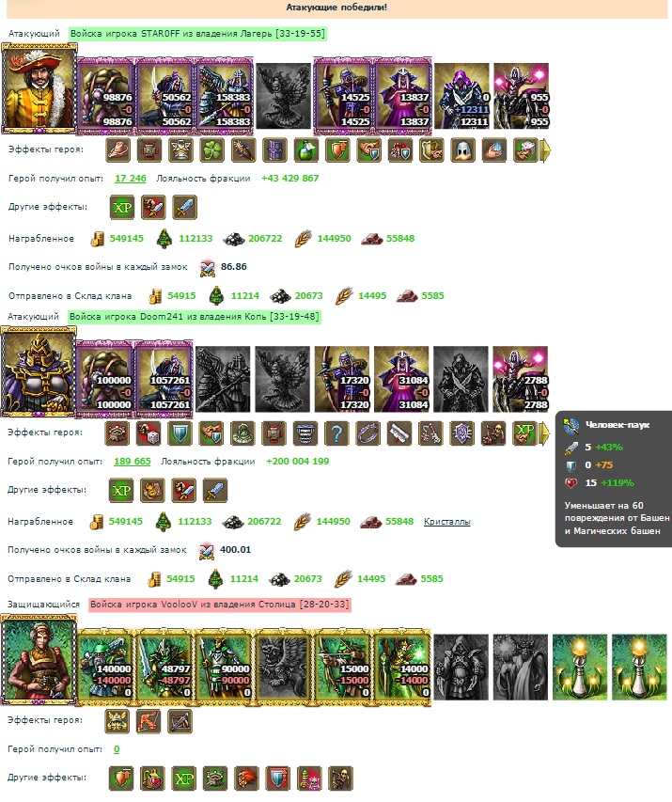Open defender experience link 0
Image resolution: width=672 pixels, height=802 pixels.
[x=117, y=749]
